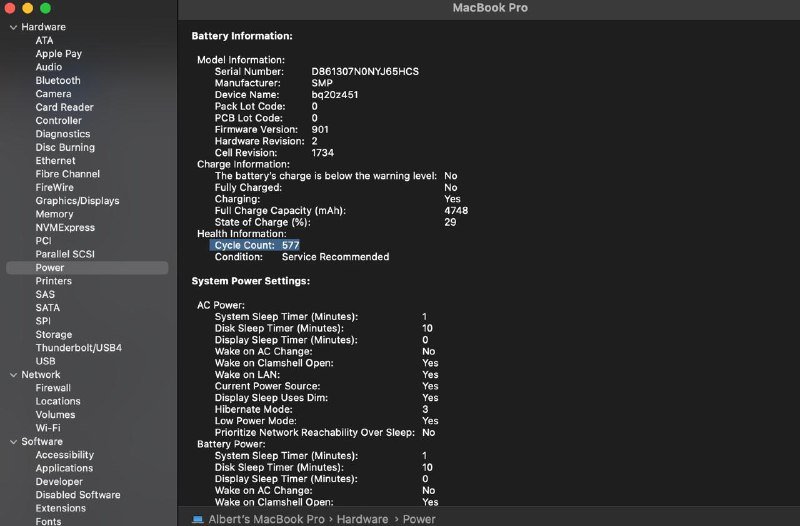Select SPI in the sidebar
Image resolution: width=800 pixels, height=526 pixels.
tap(43, 321)
